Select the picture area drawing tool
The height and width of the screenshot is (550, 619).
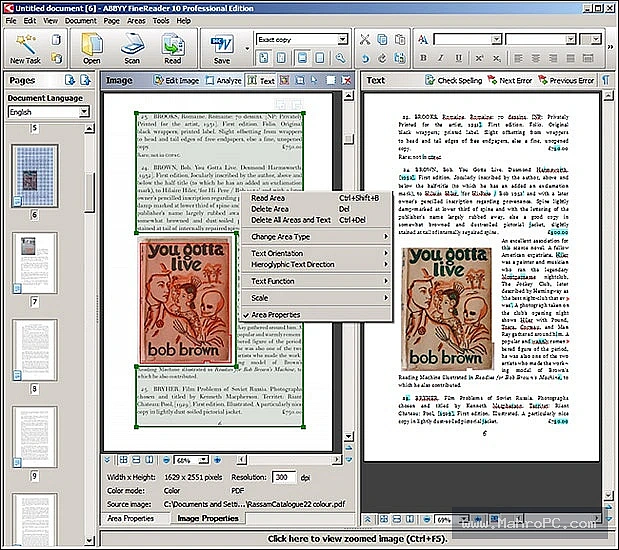coord(284,81)
